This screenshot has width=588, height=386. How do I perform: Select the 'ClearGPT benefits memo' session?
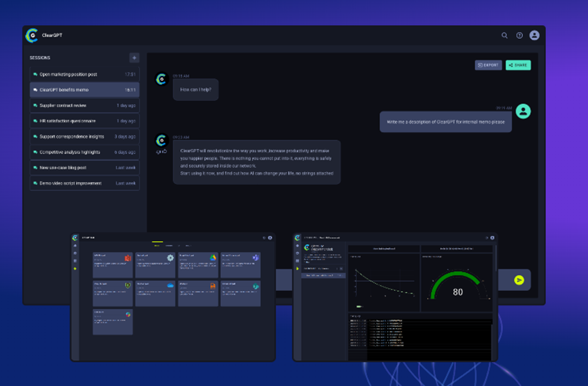pyautogui.click(x=84, y=90)
